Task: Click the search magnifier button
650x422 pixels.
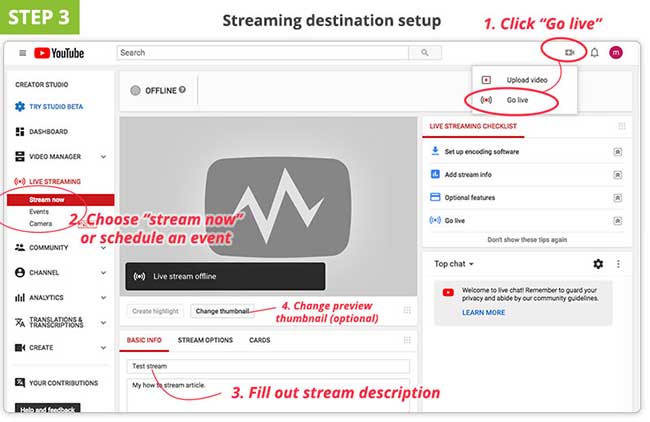Action: point(425,53)
